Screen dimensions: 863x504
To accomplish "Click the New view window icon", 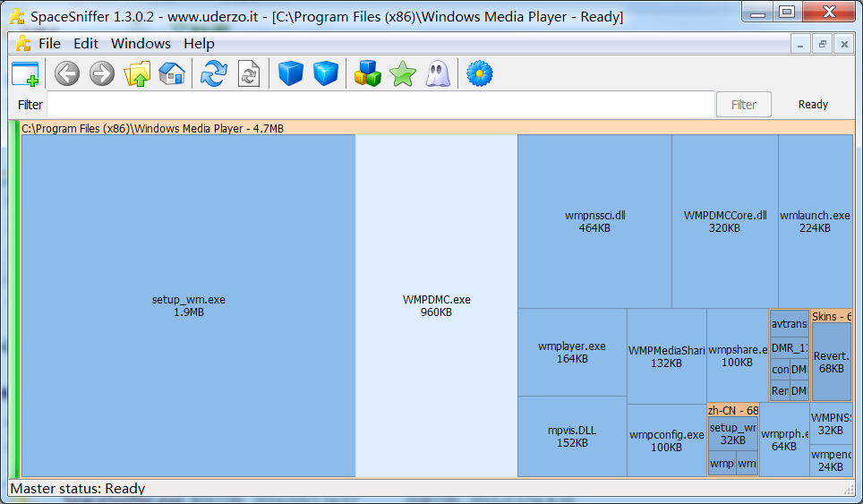I will coord(25,73).
